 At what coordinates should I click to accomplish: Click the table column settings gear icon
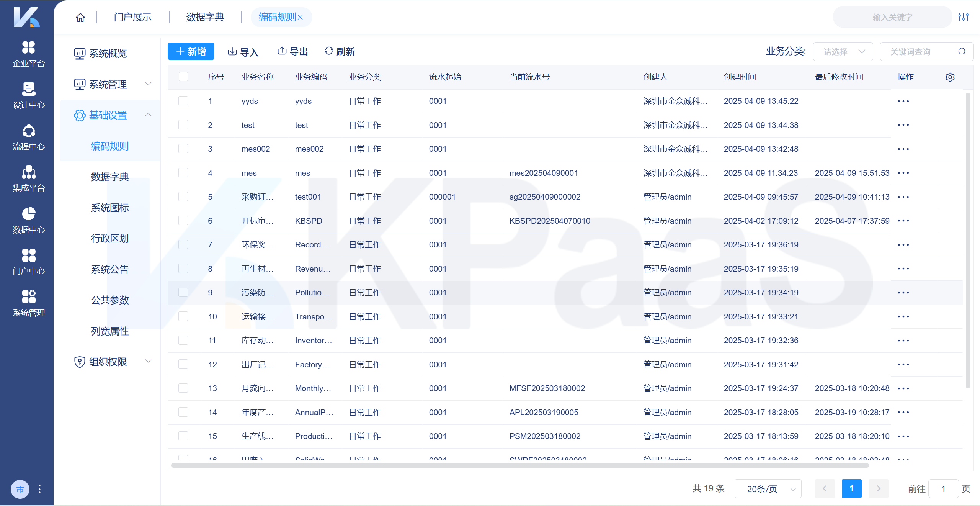tap(950, 77)
